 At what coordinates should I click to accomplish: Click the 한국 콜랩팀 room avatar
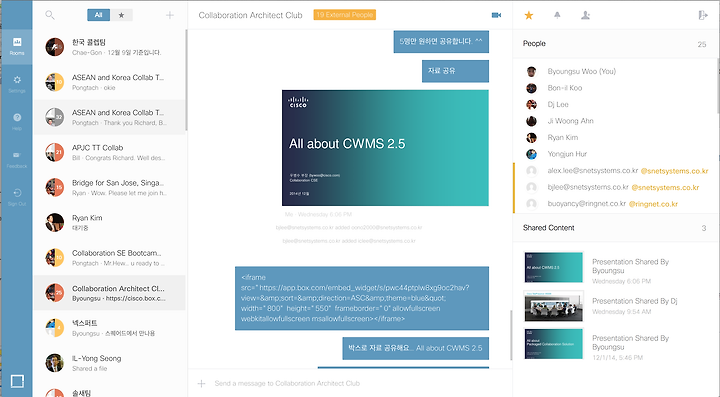pos(55,47)
